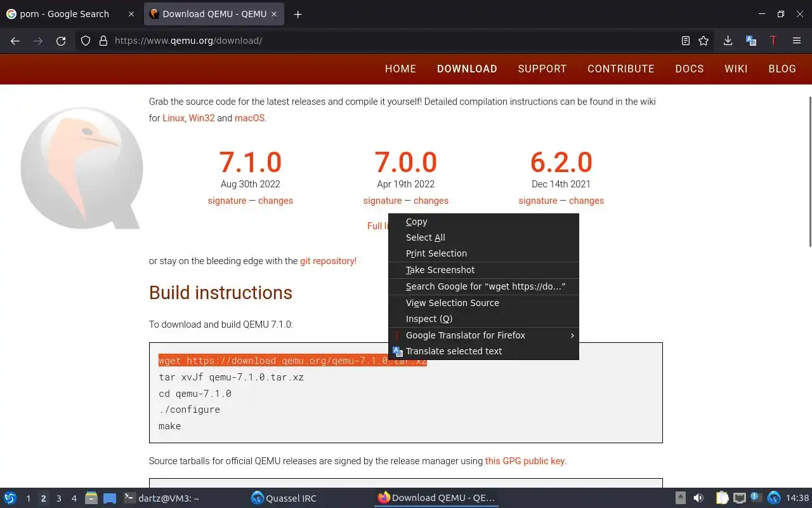
Task: Open this GPG public key link
Action: tap(525, 461)
